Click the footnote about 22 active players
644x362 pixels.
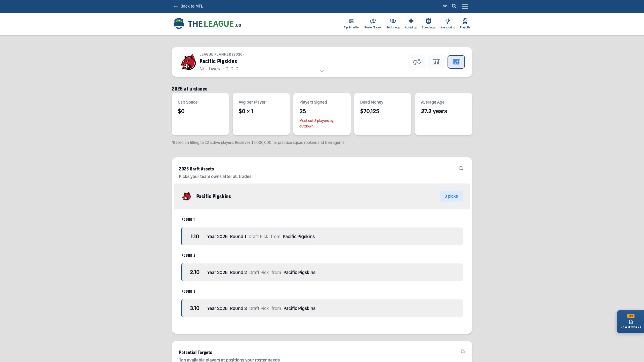pos(258,142)
